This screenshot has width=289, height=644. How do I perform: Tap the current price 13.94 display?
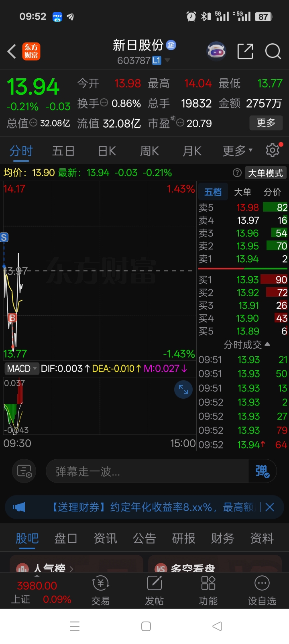tap(33, 86)
